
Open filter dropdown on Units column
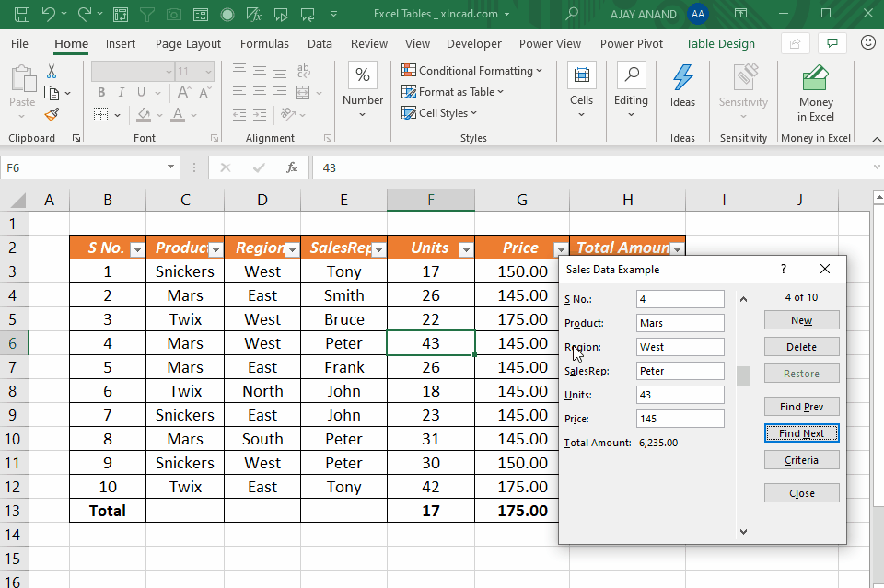(x=466, y=249)
